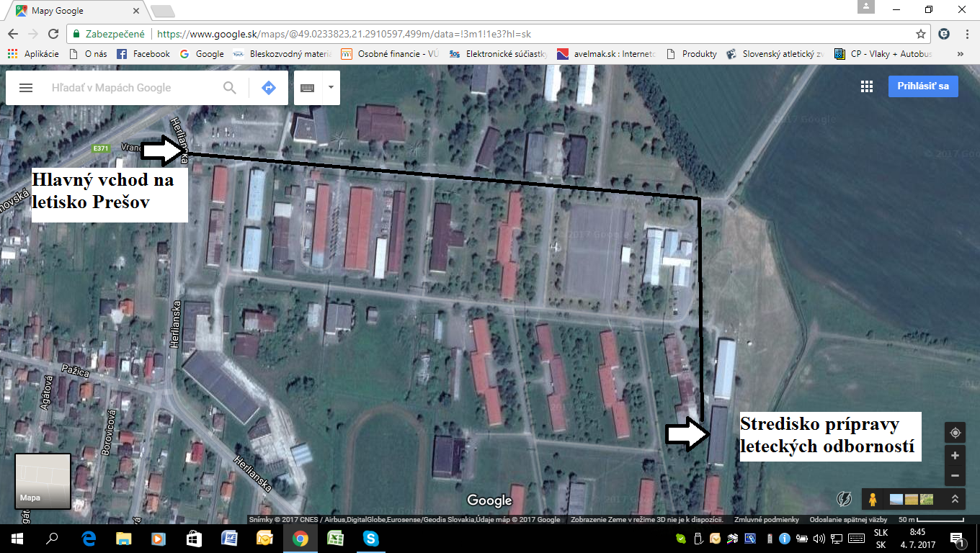Expand the keyboard selection dropdown arrow
980x553 pixels.
pyautogui.click(x=329, y=87)
